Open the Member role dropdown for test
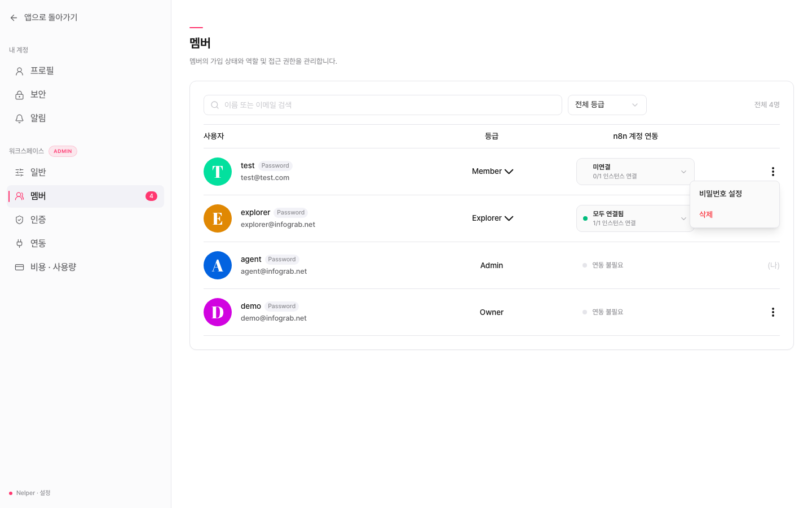 coord(492,172)
